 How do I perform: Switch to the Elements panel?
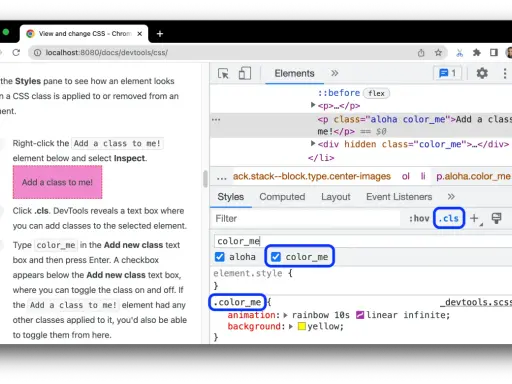tap(294, 73)
